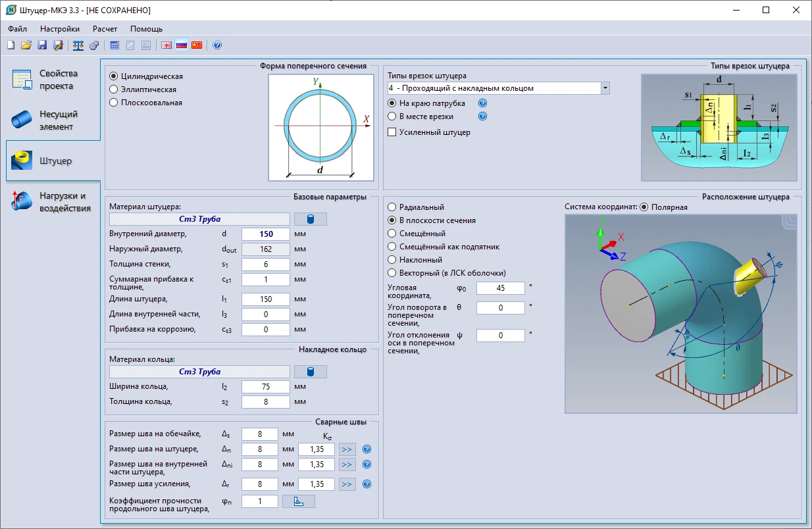Choose the 'В месте врезки' radio button

393,116
